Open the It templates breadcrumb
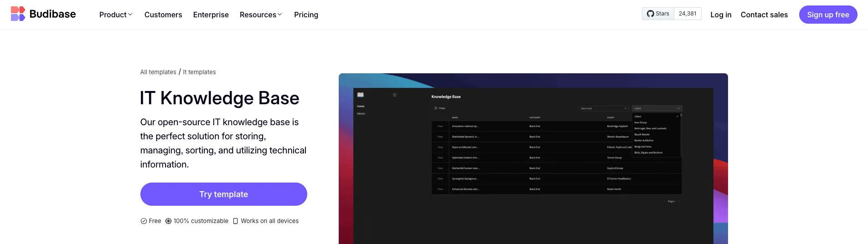 tap(199, 72)
